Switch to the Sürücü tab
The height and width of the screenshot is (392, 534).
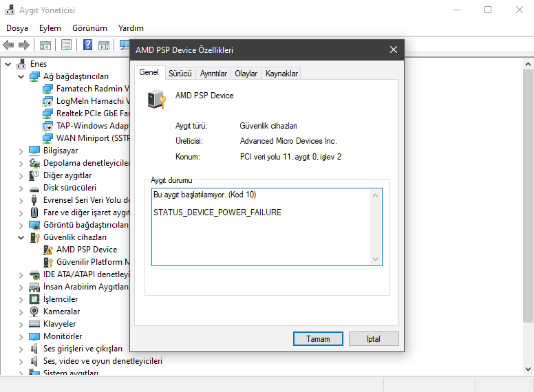[180, 74]
